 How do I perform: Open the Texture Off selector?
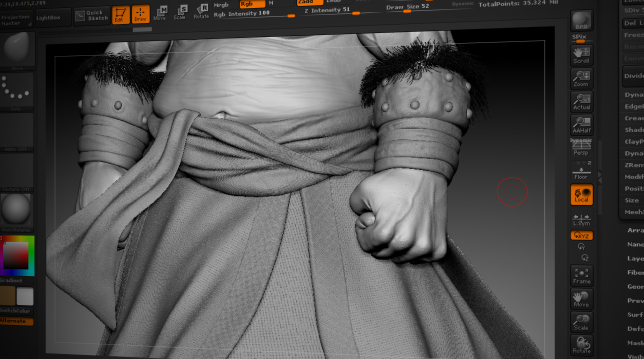click(17, 172)
